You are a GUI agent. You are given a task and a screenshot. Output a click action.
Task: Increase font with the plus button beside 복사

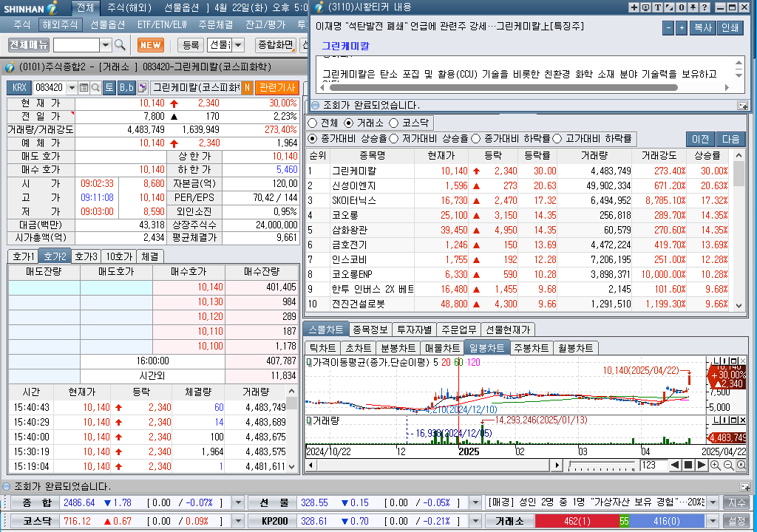[x=681, y=28]
